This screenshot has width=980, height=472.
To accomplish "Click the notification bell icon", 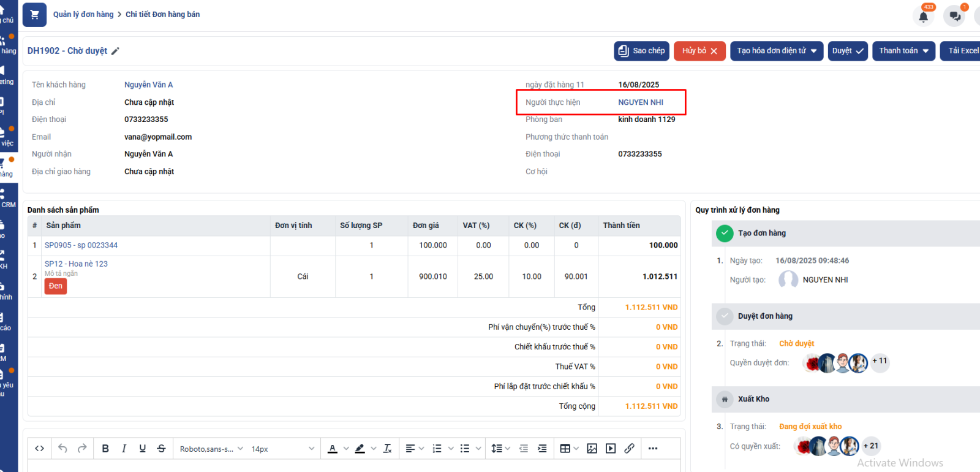I will [x=923, y=17].
